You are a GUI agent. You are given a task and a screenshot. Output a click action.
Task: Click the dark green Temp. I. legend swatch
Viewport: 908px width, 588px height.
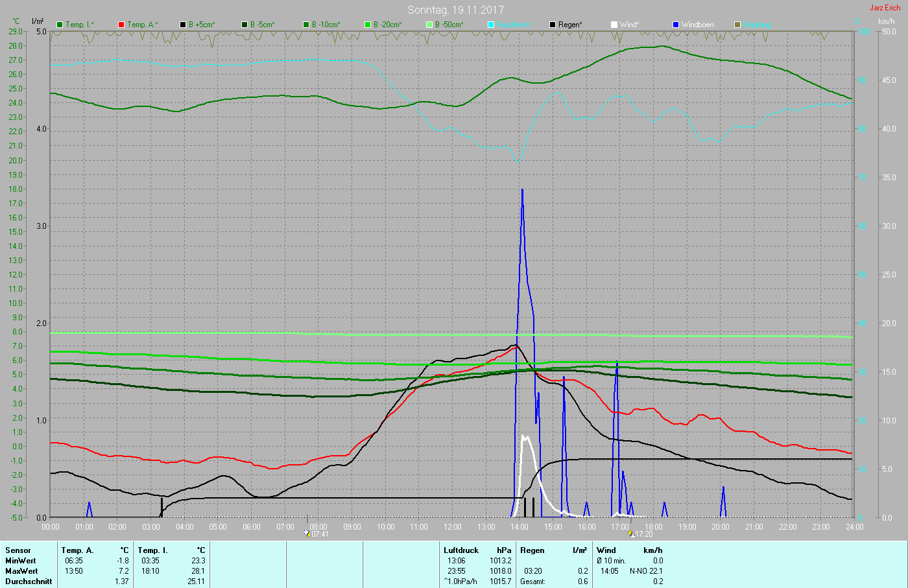(x=60, y=25)
